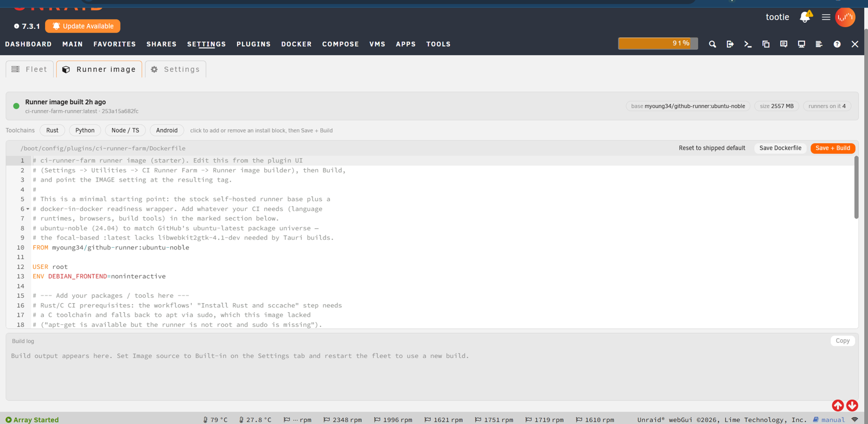
Task: Toggle the Rust toolchain block
Action: coord(53,130)
